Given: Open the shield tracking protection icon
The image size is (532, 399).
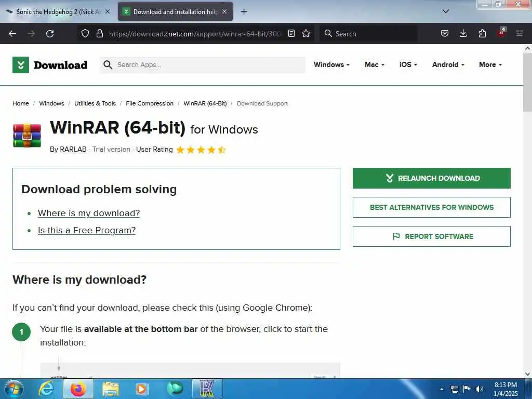Looking at the screenshot, I should coord(85,33).
